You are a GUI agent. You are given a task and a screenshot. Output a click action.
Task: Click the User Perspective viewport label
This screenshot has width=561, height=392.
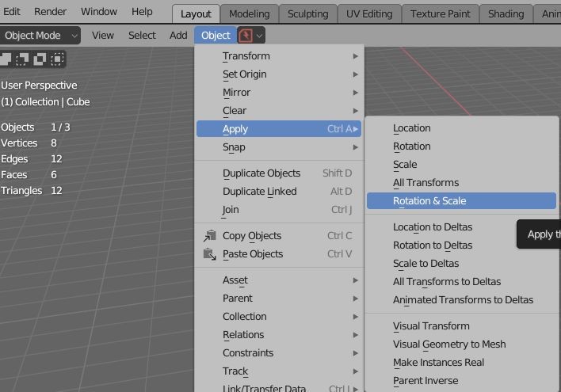click(39, 86)
